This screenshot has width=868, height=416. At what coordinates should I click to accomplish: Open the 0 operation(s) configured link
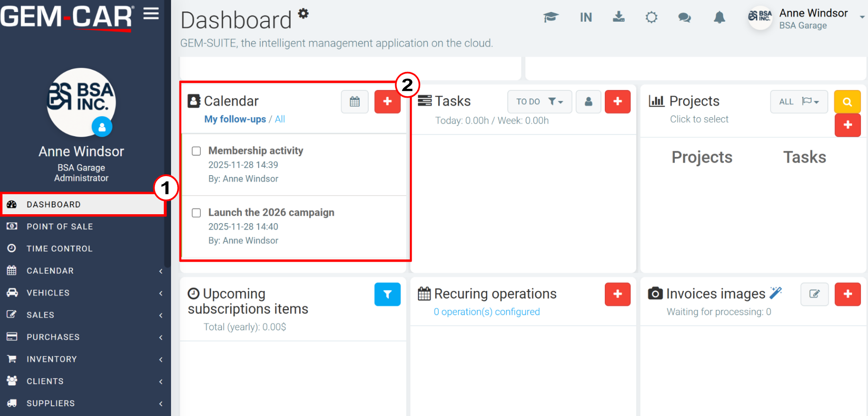[x=487, y=312]
